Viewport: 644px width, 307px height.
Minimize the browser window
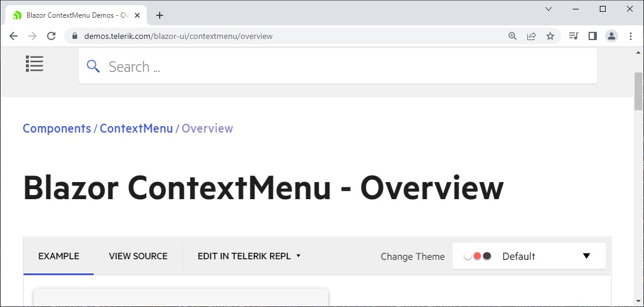click(x=576, y=9)
